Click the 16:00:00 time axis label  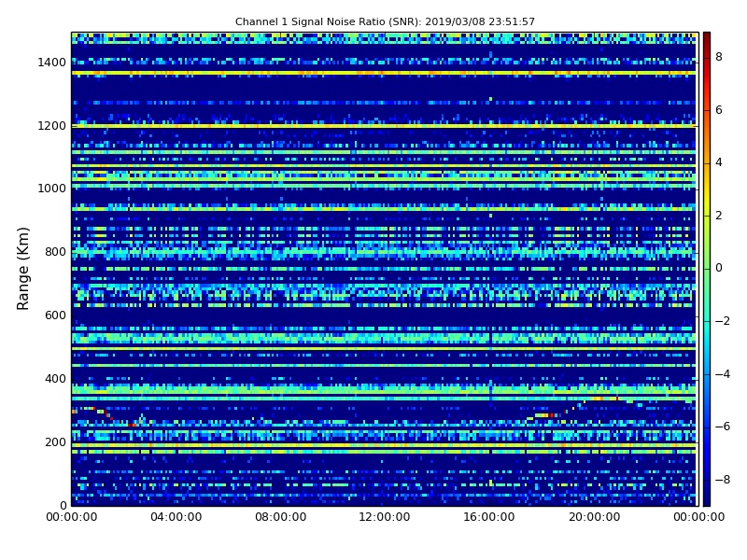coord(489,517)
